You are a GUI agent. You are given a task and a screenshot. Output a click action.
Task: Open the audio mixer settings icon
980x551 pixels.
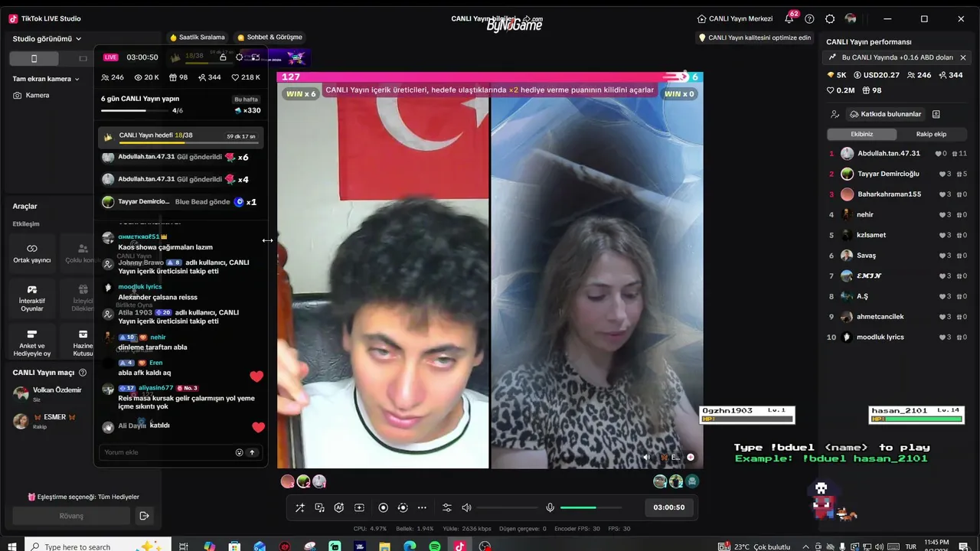447,507
